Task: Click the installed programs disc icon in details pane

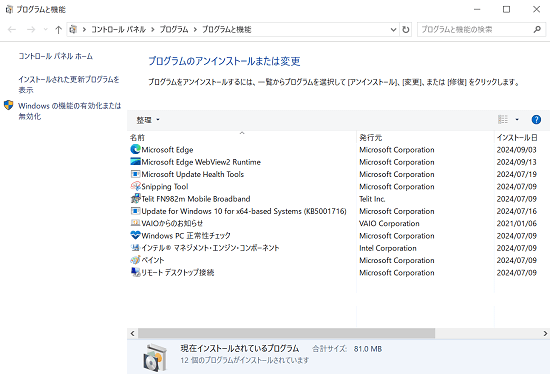Action: [x=155, y=358]
